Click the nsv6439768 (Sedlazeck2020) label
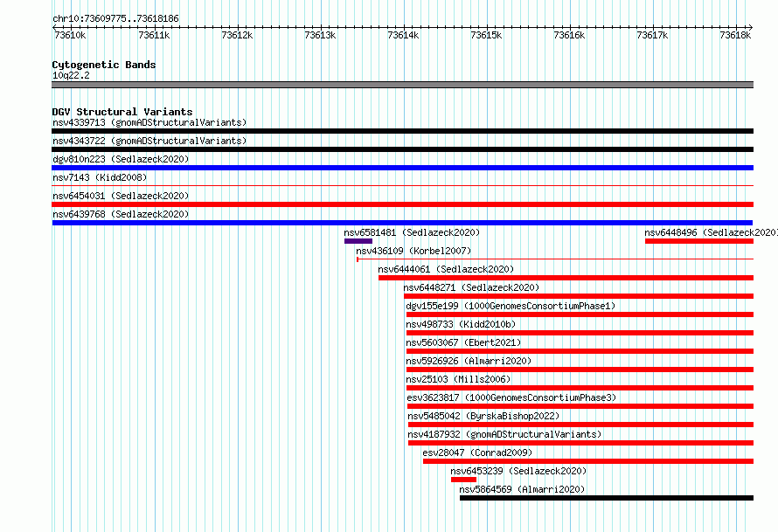This screenshot has height=532, width=778. point(121,214)
